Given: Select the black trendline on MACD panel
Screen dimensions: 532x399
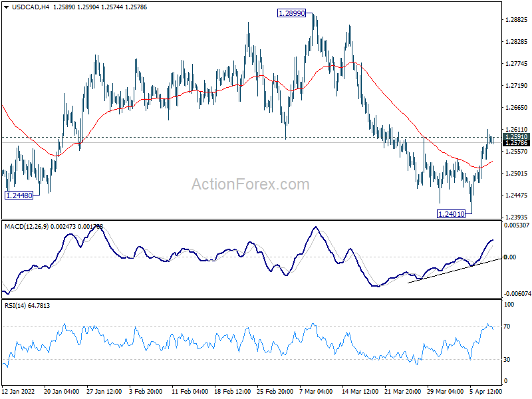Looking at the screenshot, I should click(x=454, y=271).
